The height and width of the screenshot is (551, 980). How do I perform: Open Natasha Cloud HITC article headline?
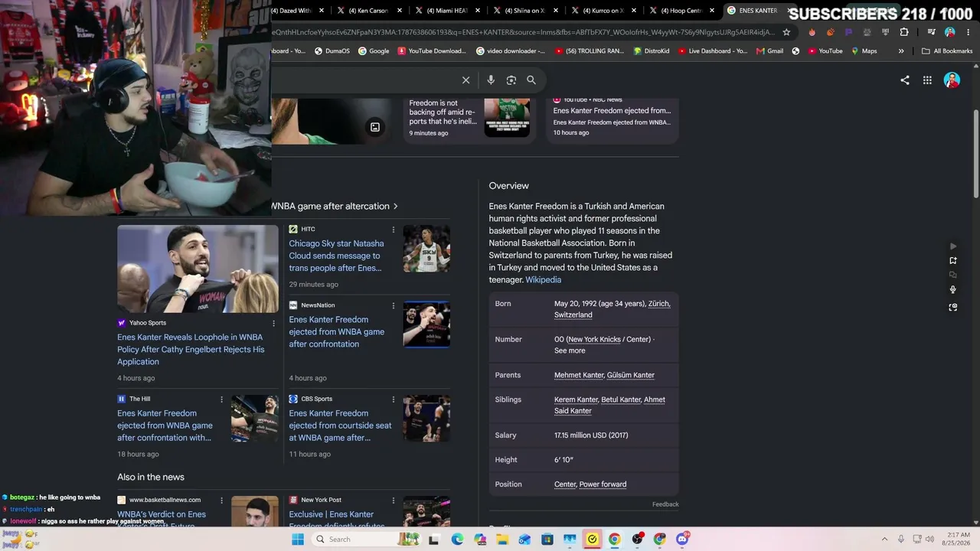pyautogui.click(x=336, y=256)
